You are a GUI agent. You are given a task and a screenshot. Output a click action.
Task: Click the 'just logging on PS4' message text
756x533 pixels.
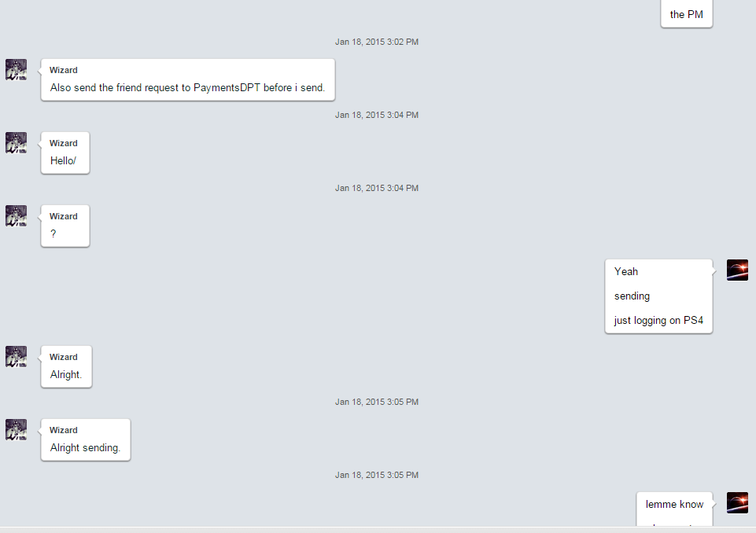pyautogui.click(x=658, y=321)
